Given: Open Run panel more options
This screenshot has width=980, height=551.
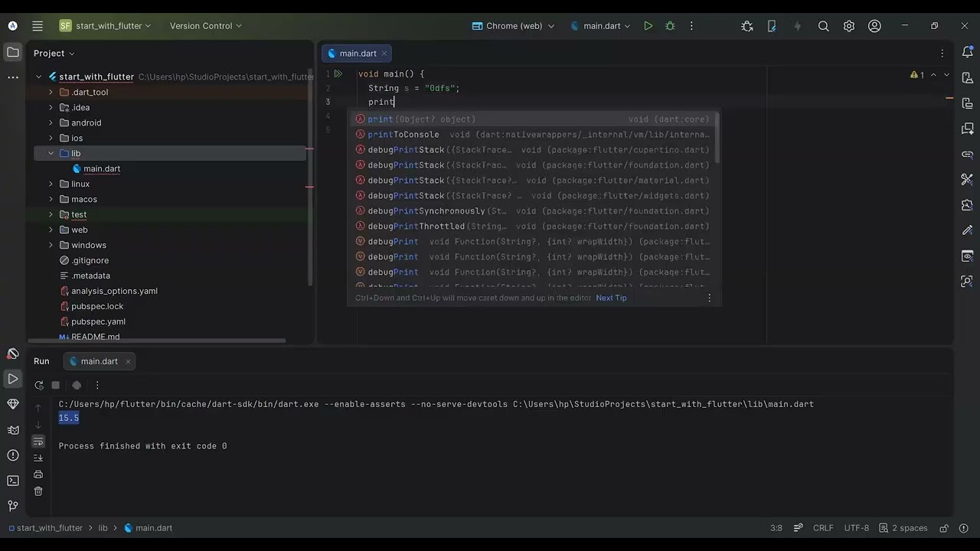Looking at the screenshot, I should pyautogui.click(x=97, y=385).
